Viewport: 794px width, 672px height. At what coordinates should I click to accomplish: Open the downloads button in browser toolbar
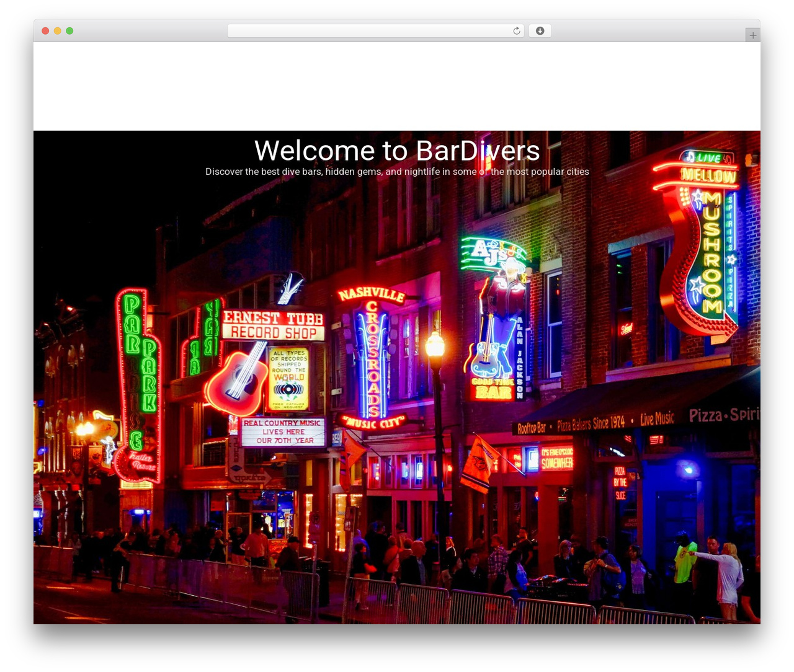click(x=540, y=31)
